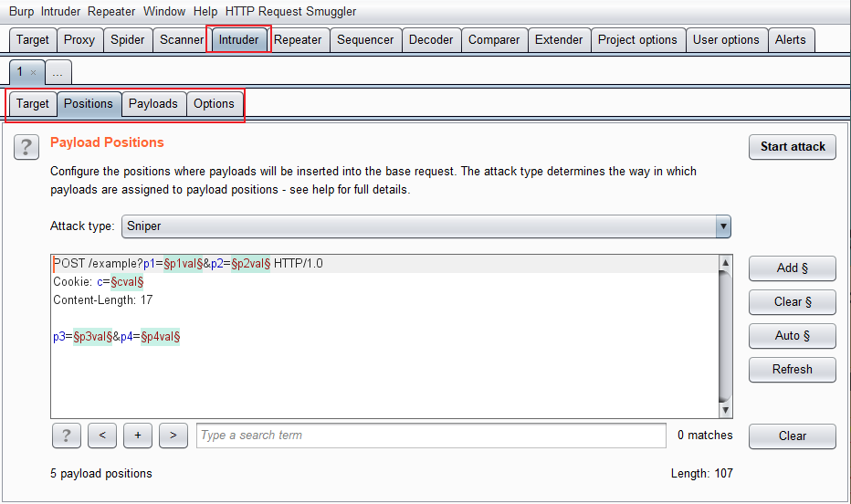Image resolution: width=851 pixels, height=504 pixels.
Task: Select the Positions sub-tab
Action: pyautogui.click(x=89, y=103)
